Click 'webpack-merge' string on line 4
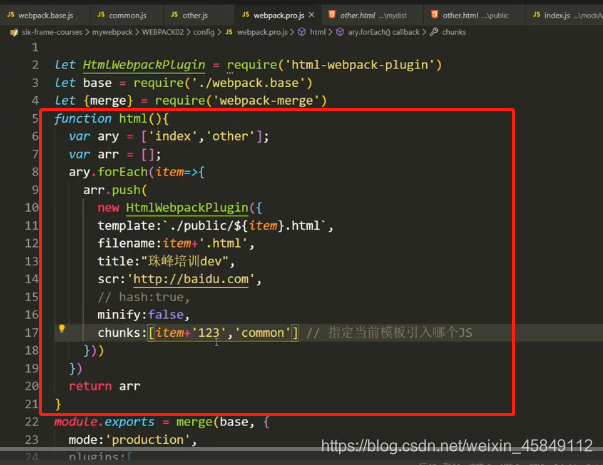603x465 pixels. pos(266,100)
